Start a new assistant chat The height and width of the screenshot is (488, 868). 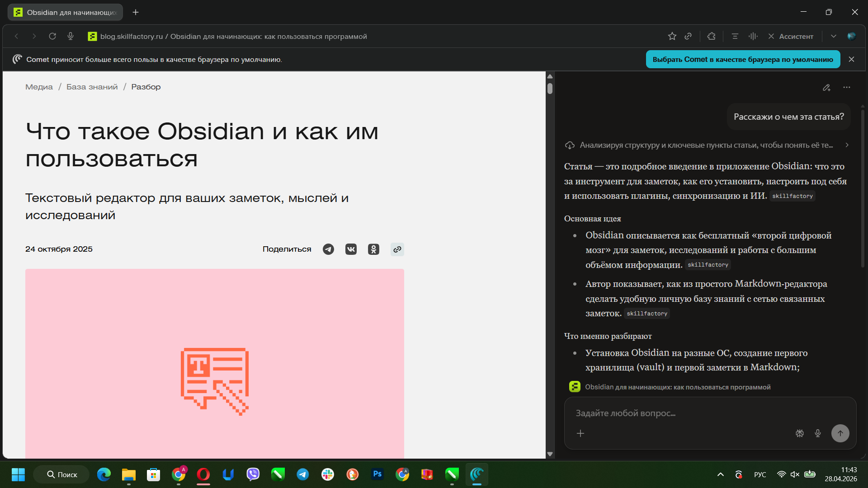tap(826, 88)
